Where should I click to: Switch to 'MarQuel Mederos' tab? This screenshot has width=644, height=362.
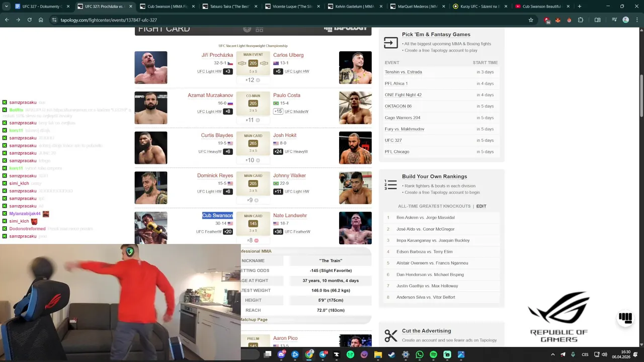coord(417,7)
